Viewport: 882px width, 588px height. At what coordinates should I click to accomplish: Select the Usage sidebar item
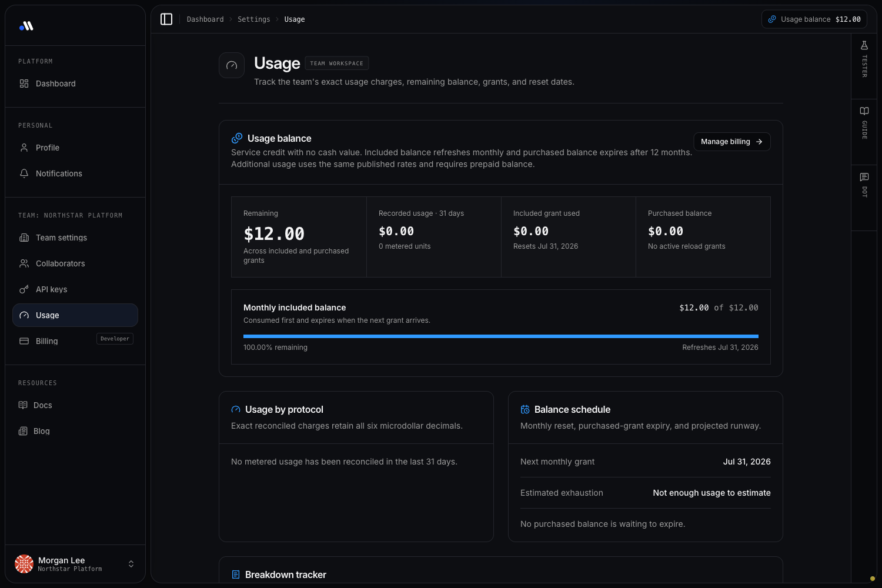[x=75, y=315]
